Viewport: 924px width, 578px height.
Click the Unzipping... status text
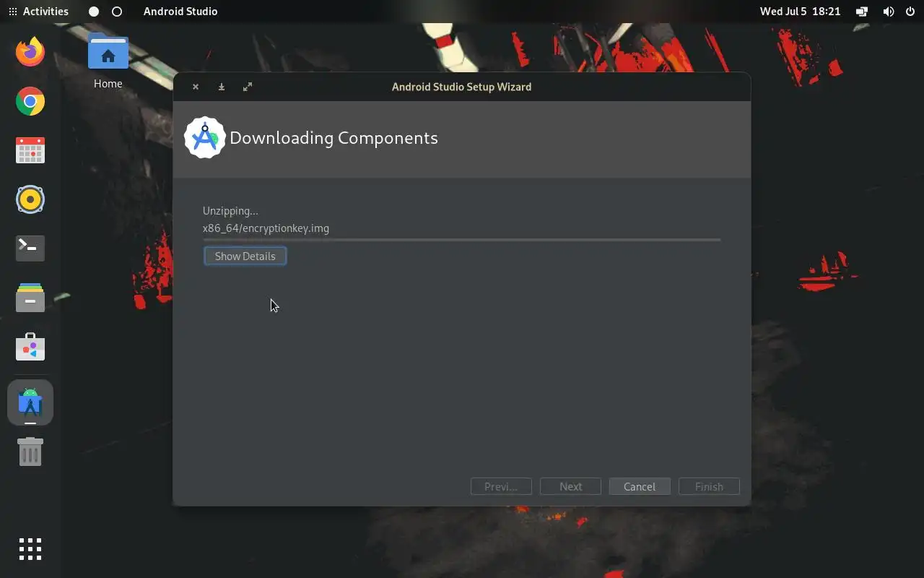pos(230,211)
